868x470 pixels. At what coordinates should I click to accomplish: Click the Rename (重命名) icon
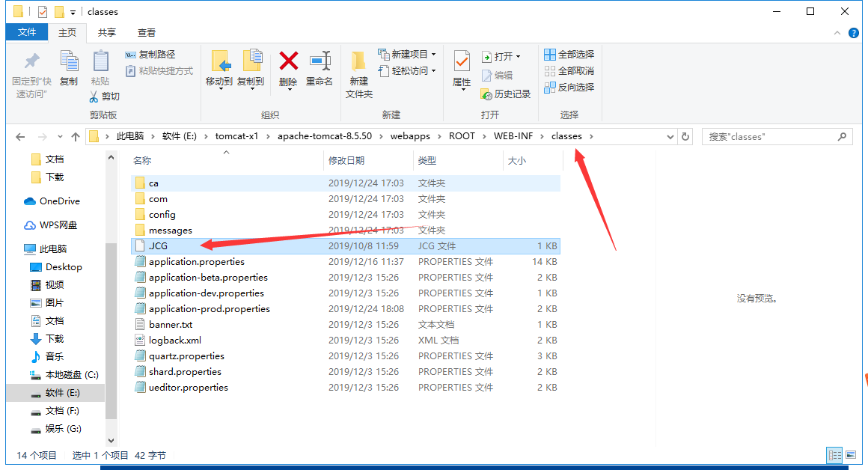[x=320, y=61]
